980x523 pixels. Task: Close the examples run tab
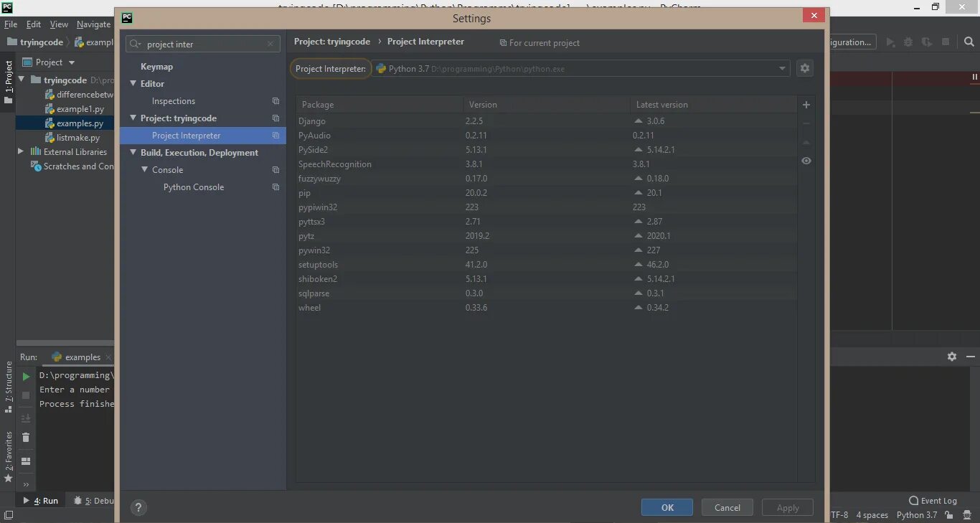[108, 357]
